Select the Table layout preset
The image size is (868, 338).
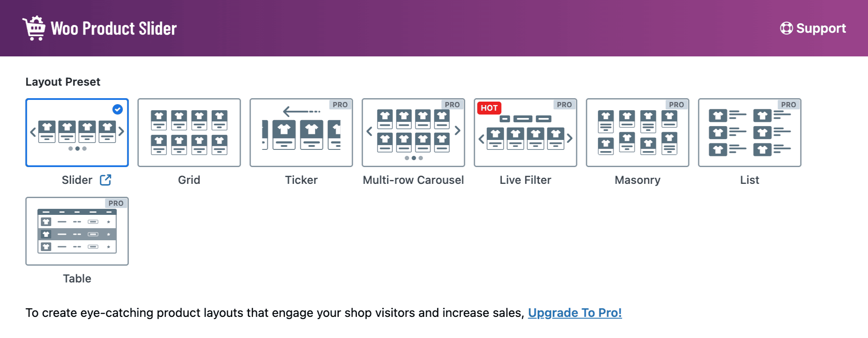[77, 231]
